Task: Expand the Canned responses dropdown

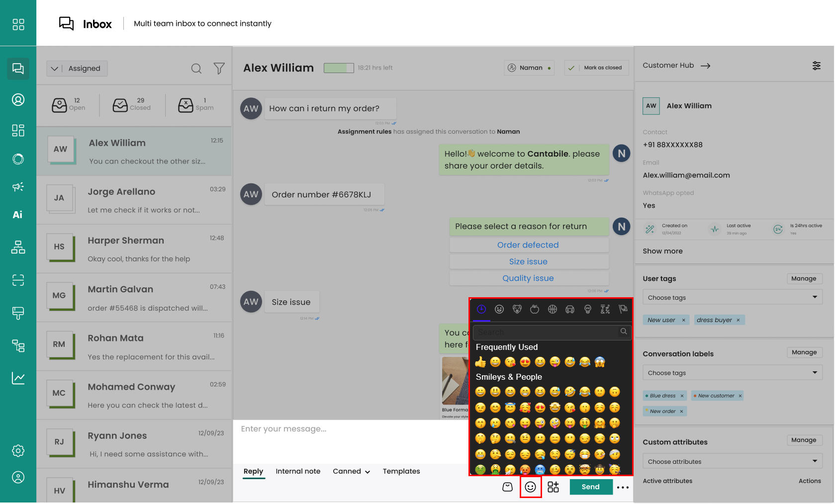Action: [x=351, y=471]
